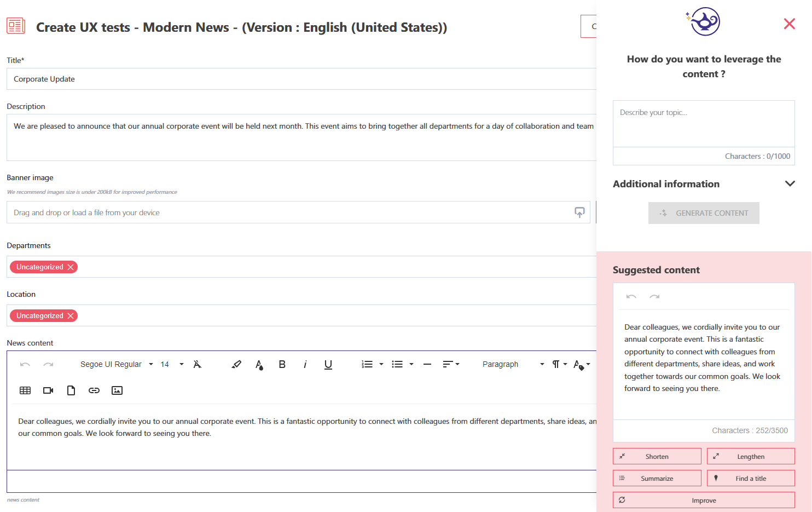Expand numbered list style arrow
This screenshot has height=512, width=812.
[381, 364]
